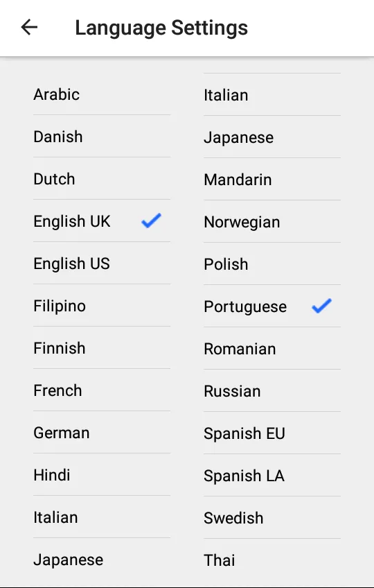Uncheck the English UK blue checkmark
The image size is (374, 588).
point(151,220)
